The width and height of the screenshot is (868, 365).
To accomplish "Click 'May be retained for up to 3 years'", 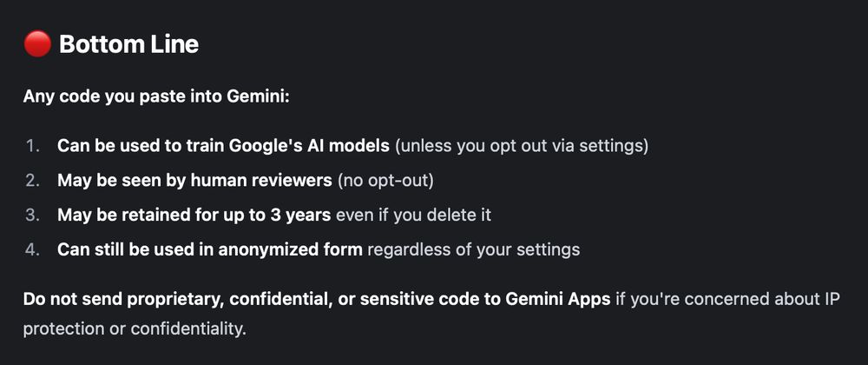I will 194,215.
